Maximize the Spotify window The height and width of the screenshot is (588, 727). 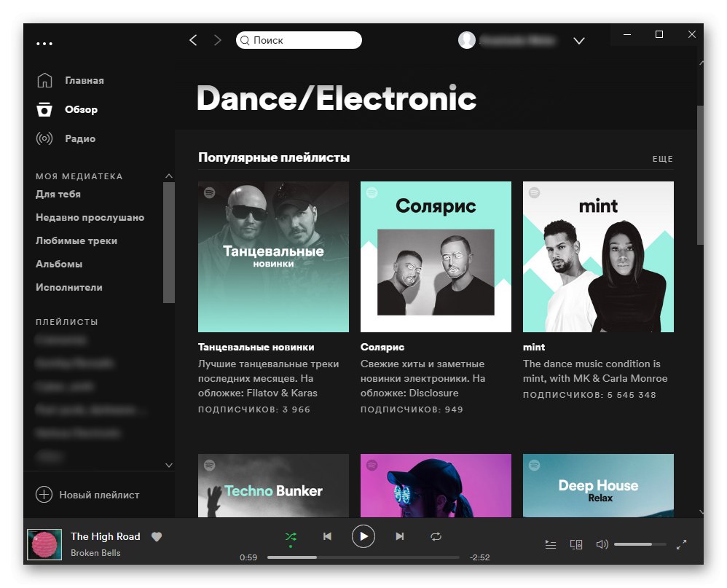pos(659,35)
